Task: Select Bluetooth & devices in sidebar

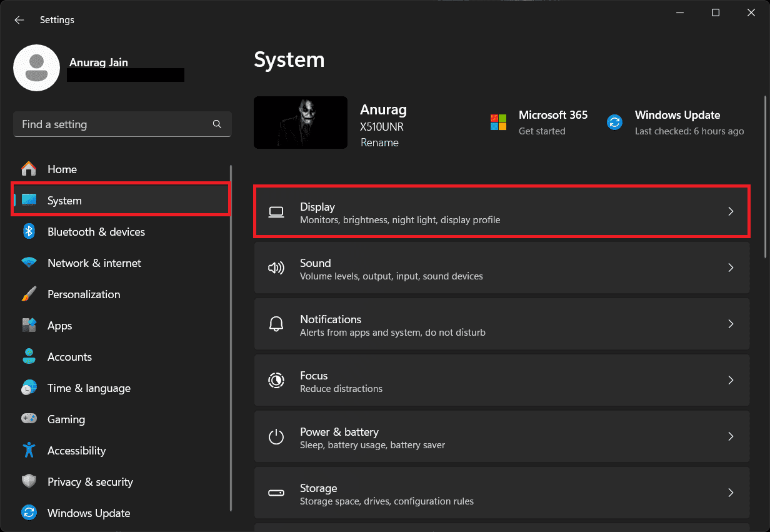Action: 121,231
